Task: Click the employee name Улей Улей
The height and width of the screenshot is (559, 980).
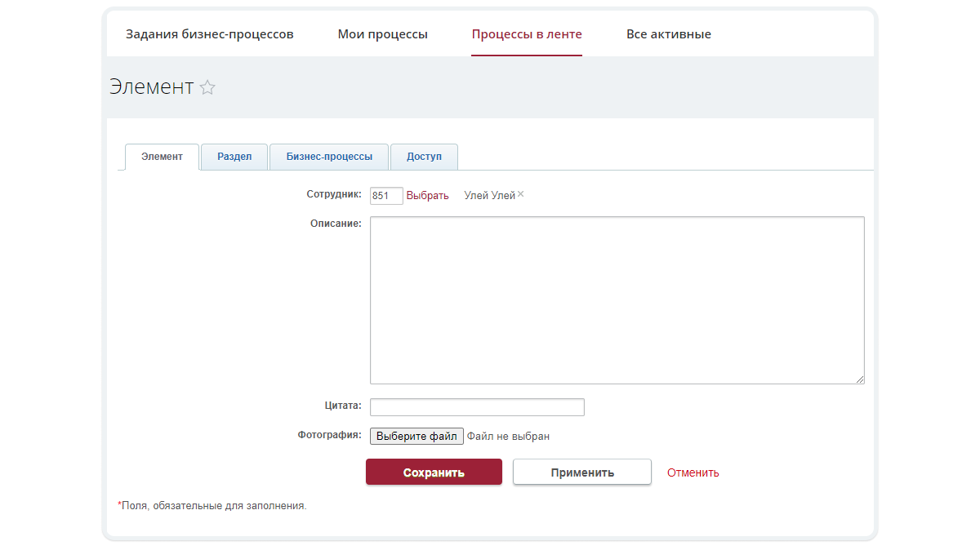Action: [x=489, y=196]
